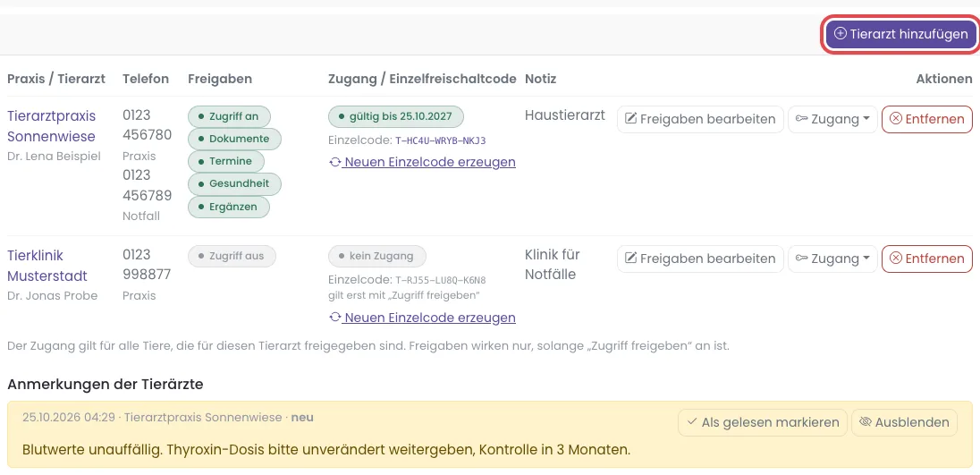This screenshot has width=980, height=475.
Task: Hide the vet note with Ausblenden
Action: [904, 422]
